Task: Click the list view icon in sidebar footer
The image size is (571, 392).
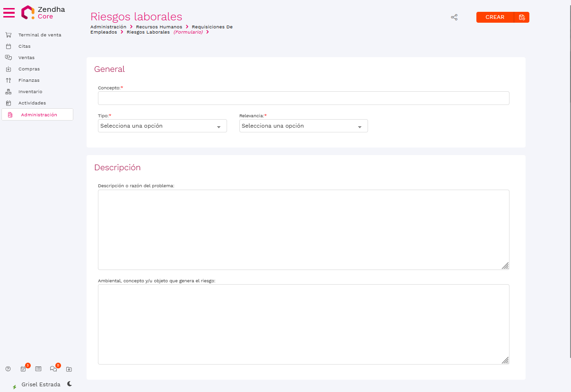Action: (x=38, y=369)
